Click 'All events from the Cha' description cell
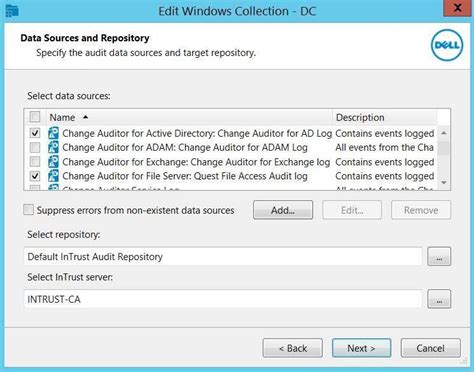Image resolution: width=474 pixels, height=372 pixels. point(384,147)
